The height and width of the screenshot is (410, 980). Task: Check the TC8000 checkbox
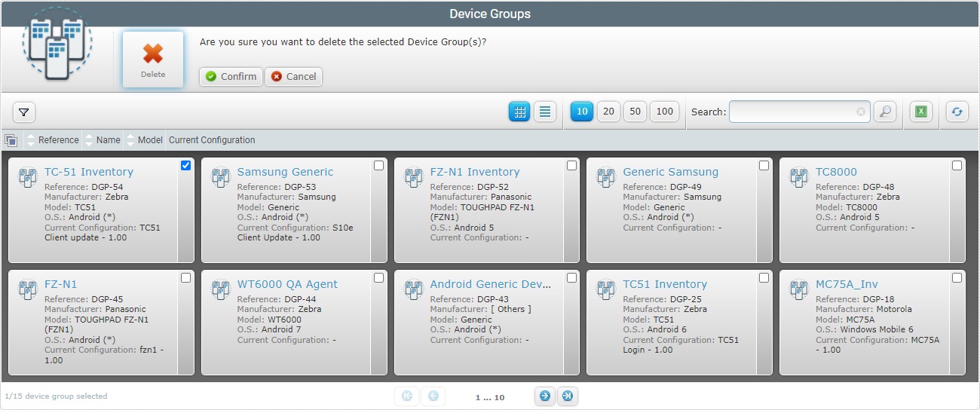(x=957, y=166)
